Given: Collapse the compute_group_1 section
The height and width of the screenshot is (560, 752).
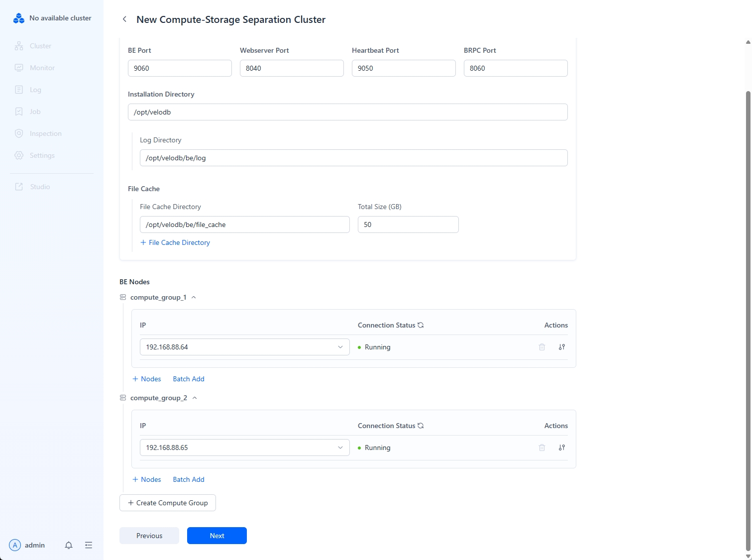Looking at the screenshot, I should (194, 297).
